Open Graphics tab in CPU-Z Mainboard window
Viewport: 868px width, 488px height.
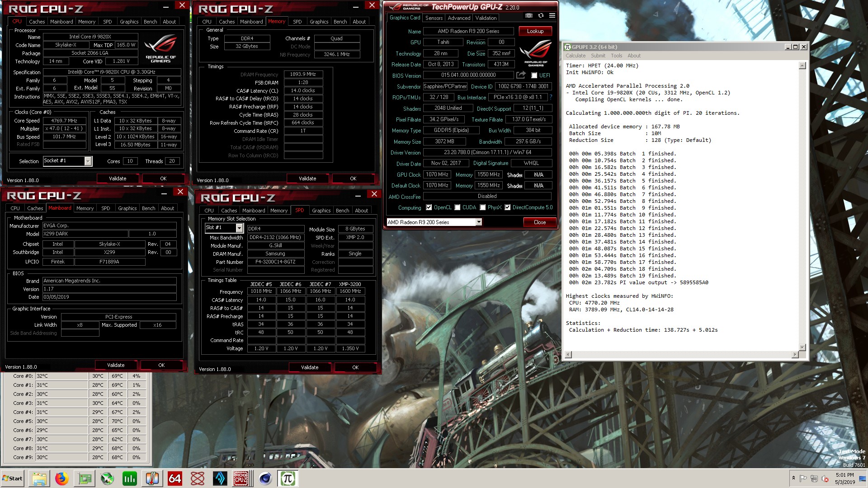coord(127,208)
